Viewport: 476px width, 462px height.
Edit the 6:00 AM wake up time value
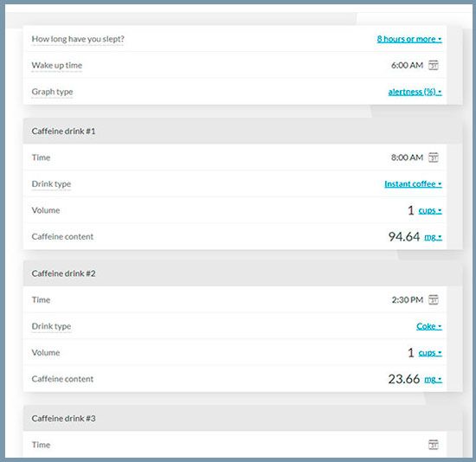[x=407, y=65]
